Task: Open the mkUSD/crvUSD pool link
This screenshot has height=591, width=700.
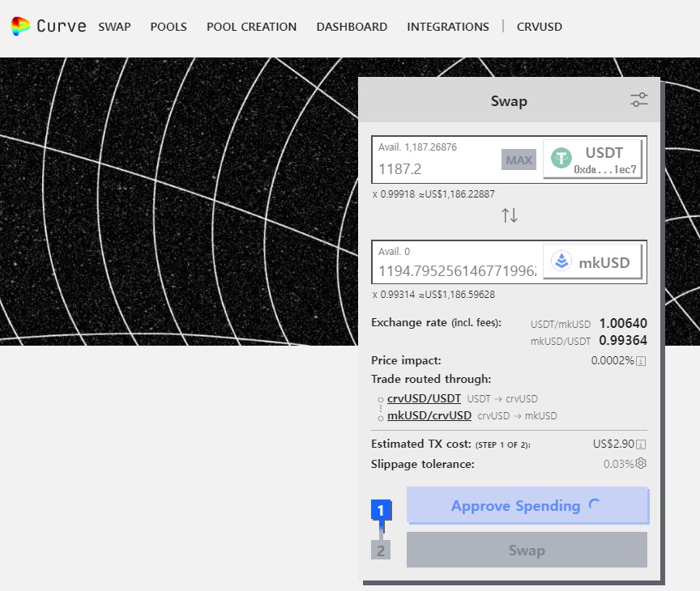Action: click(x=429, y=415)
